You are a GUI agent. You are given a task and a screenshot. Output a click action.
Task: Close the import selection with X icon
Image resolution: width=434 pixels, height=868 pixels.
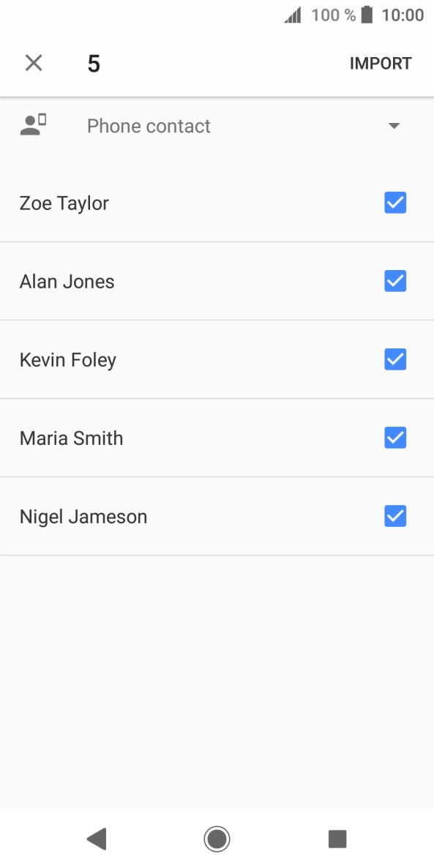click(x=34, y=63)
